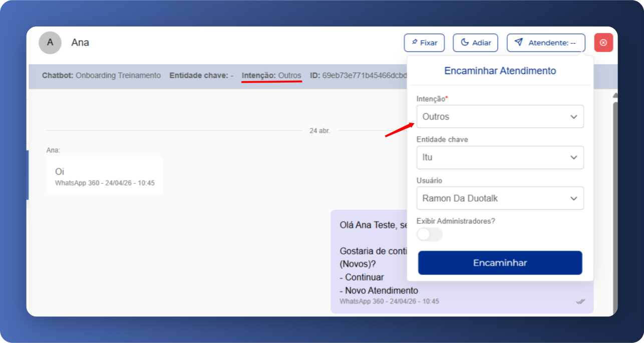Image resolution: width=644 pixels, height=343 pixels.
Task: Click the moon icon in the Adiar button
Action: [465, 43]
